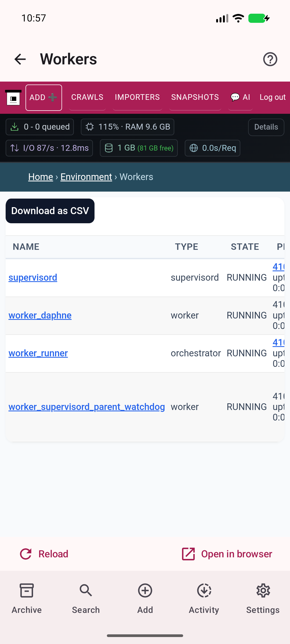Tap the 1 GB disk usage badge
Screen dimensions: 290x644
[139, 148]
